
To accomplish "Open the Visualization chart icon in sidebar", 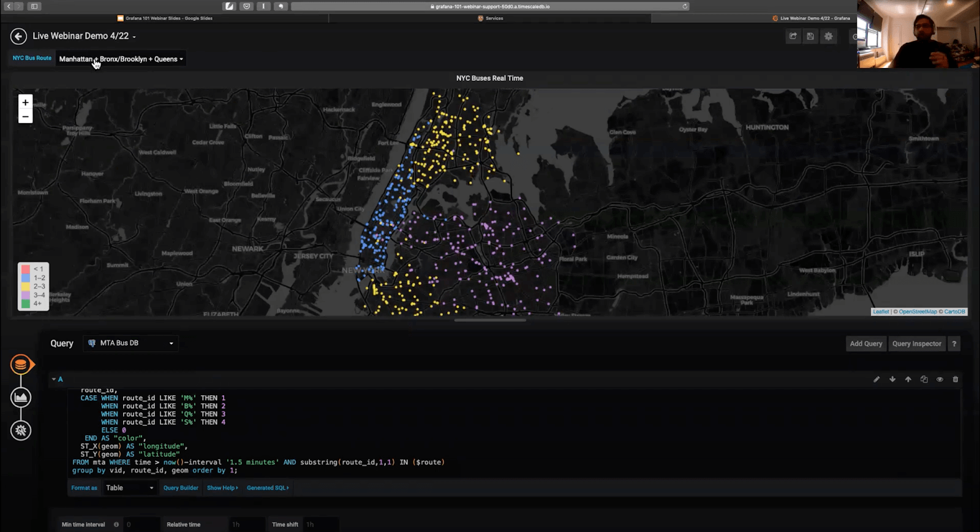I will tap(21, 397).
